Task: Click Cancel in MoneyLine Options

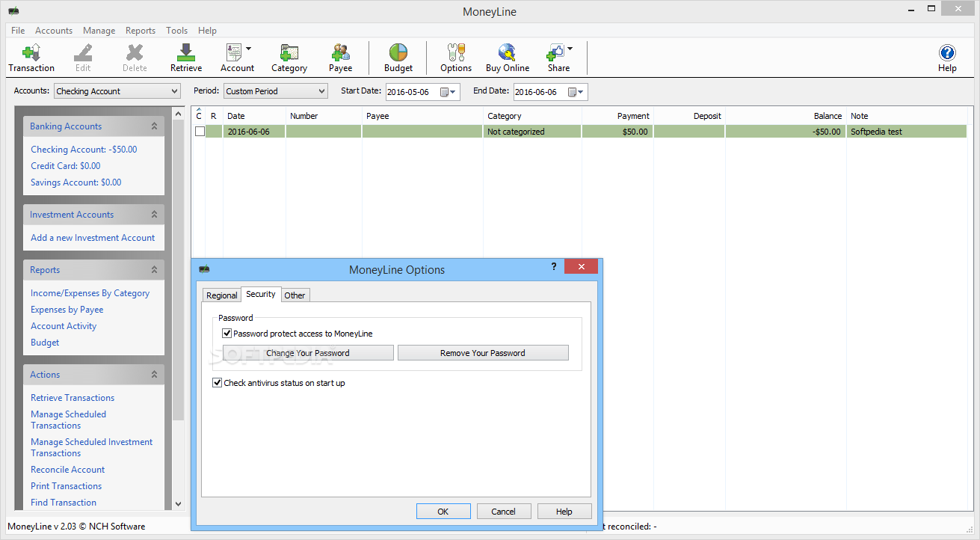Action: pyautogui.click(x=504, y=512)
